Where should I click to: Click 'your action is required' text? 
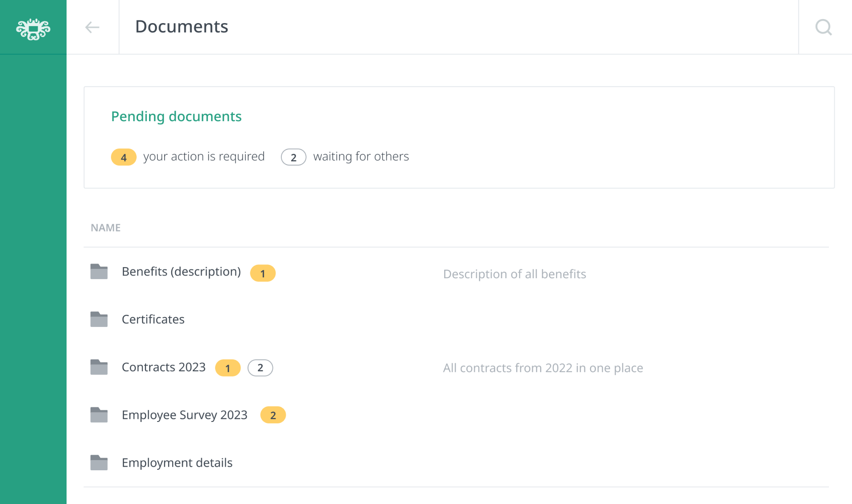(x=204, y=156)
